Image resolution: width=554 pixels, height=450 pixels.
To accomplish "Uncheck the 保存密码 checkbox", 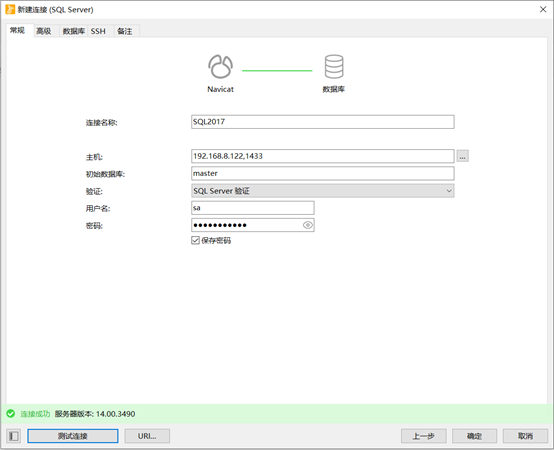I will tap(195, 241).
